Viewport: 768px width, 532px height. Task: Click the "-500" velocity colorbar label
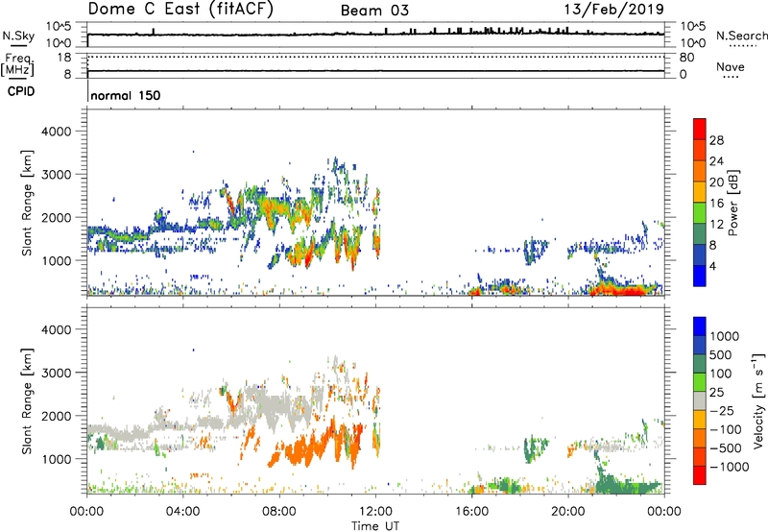(x=724, y=448)
